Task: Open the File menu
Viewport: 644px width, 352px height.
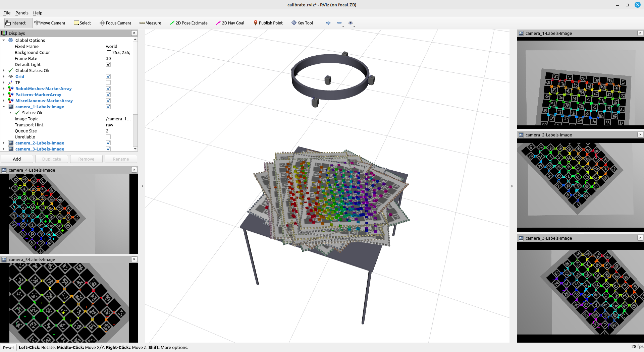Action: click(7, 13)
